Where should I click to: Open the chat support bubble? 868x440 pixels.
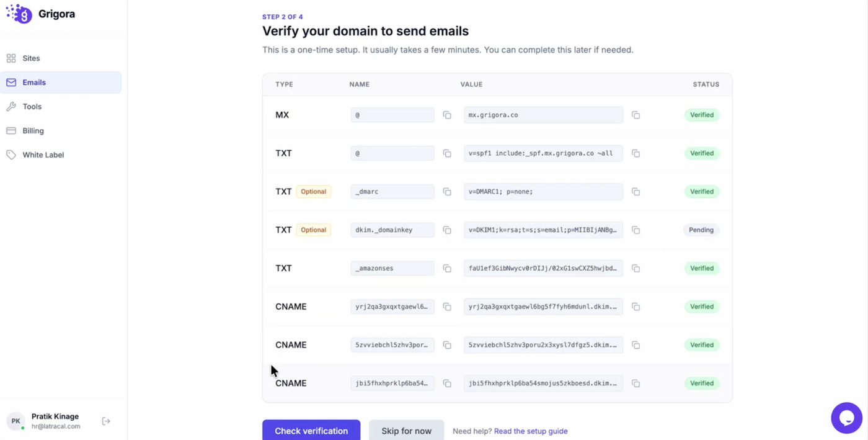click(x=846, y=418)
